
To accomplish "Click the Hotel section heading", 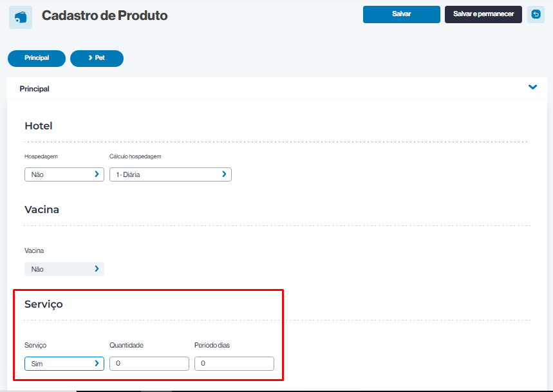I will (39, 126).
